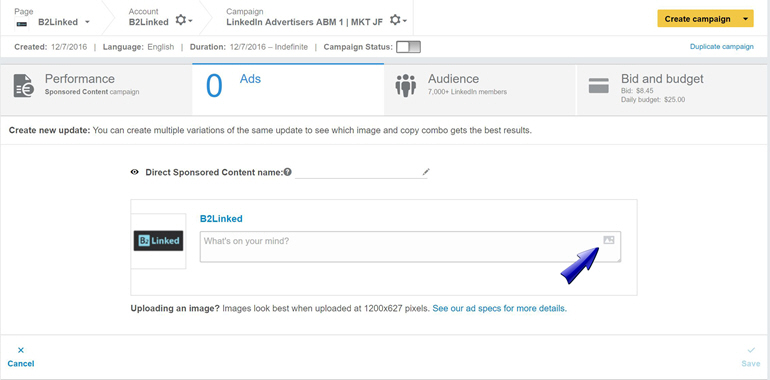Viewport: 770px width, 380px height.
Task: Toggle the Campaign Status switch
Action: [x=409, y=47]
